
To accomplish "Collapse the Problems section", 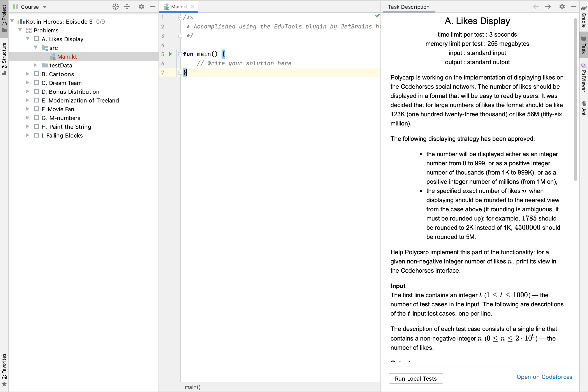I will (x=20, y=30).
